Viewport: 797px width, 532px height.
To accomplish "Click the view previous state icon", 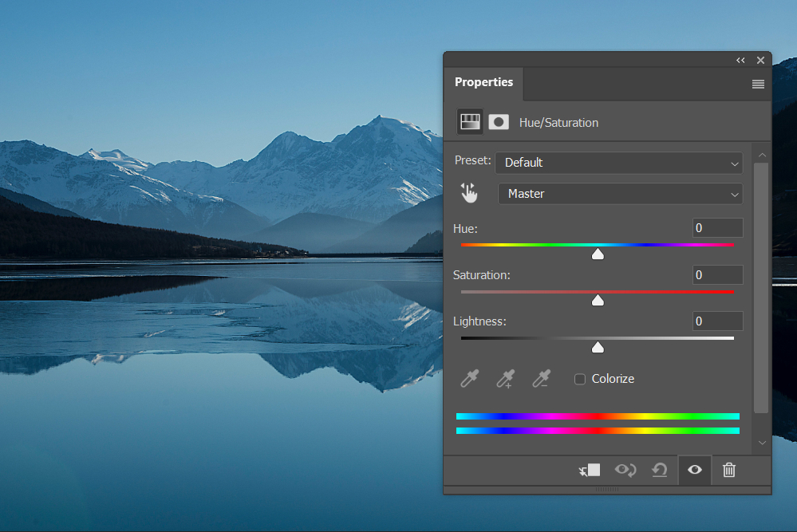I will click(x=625, y=471).
